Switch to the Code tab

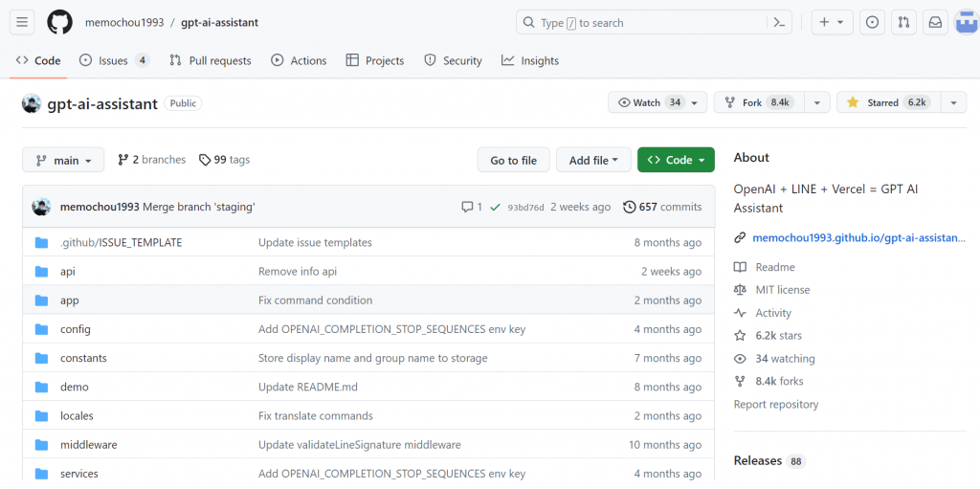pyautogui.click(x=38, y=60)
